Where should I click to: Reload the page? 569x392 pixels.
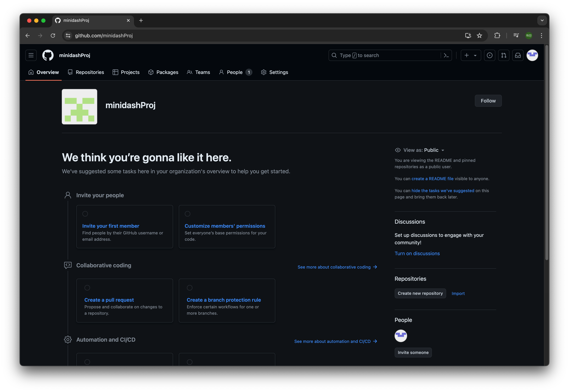(53, 36)
